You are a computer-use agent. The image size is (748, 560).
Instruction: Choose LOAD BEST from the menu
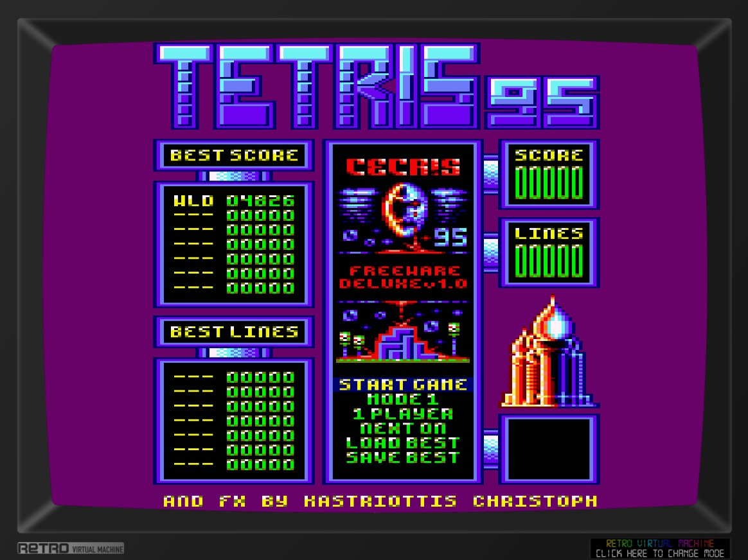click(x=403, y=443)
